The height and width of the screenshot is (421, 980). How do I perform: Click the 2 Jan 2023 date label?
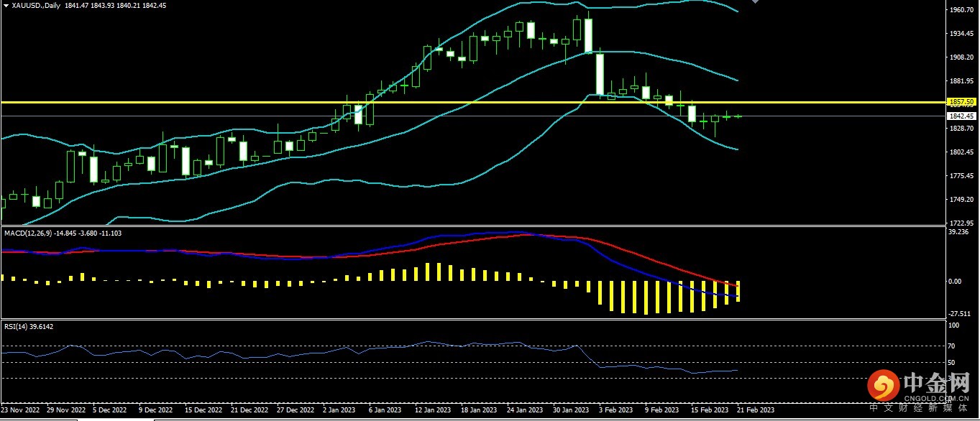(339, 410)
